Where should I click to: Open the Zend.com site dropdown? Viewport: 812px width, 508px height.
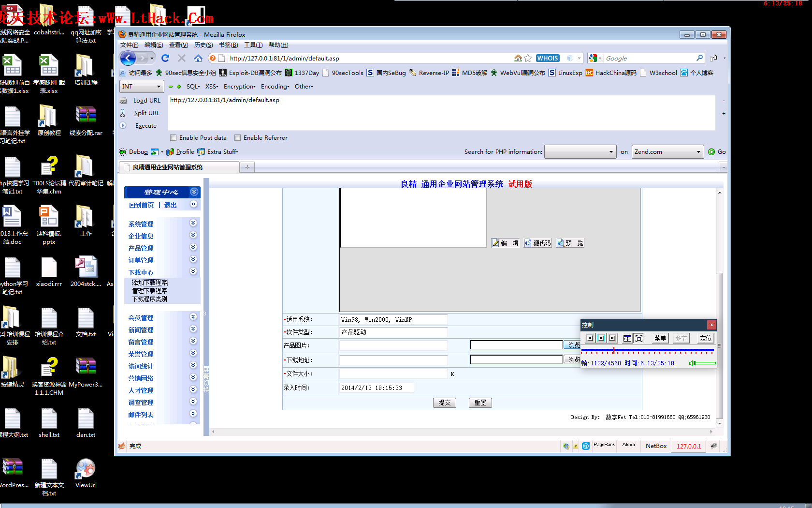click(667, 152)
